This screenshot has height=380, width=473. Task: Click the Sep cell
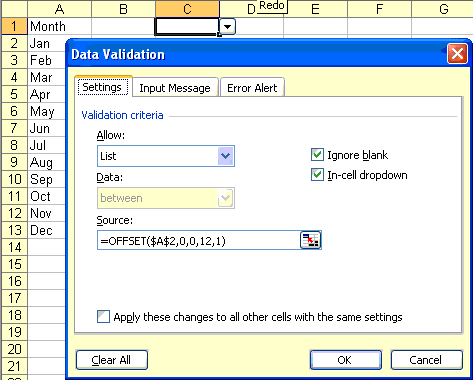click(x=47, y=180)
